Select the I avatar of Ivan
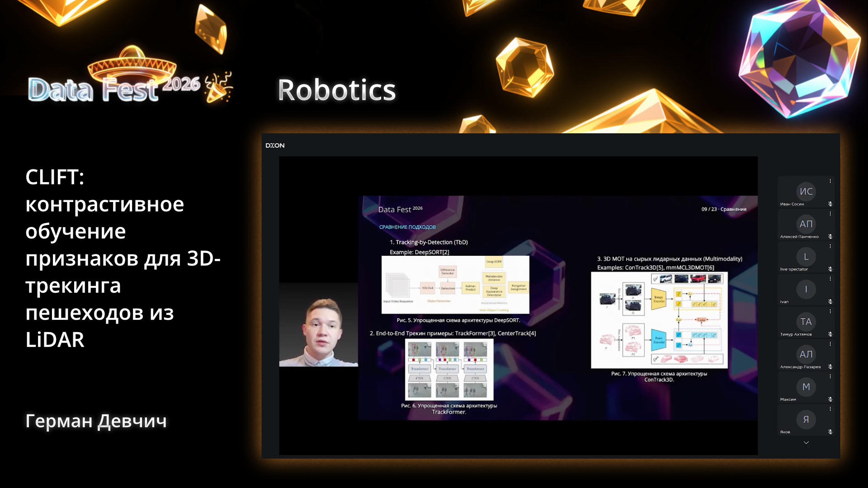Viewport: 868px width, 488px height. click(x=806, y=289)
